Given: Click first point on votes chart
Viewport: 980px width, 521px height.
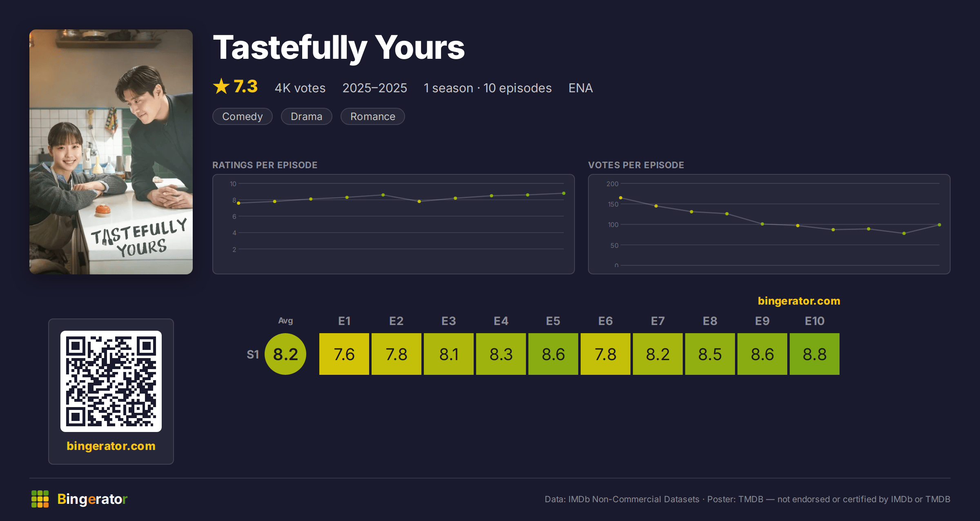Looking at the screenshot, I should pos(621,198).
